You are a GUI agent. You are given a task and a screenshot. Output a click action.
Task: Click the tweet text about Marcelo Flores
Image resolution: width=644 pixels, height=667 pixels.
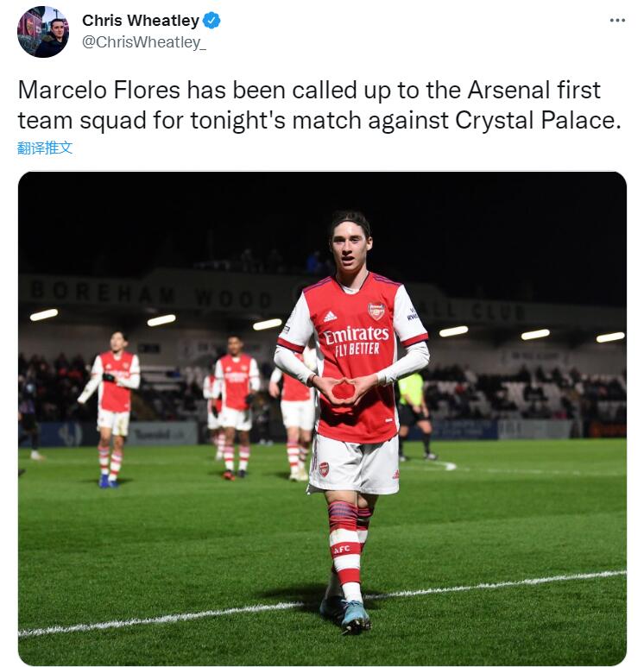click(319, 105)
